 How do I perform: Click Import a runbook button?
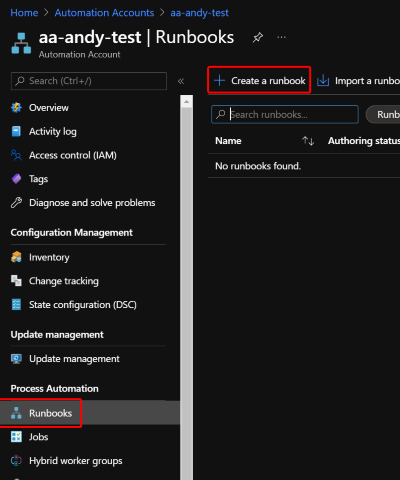point(358,81)
